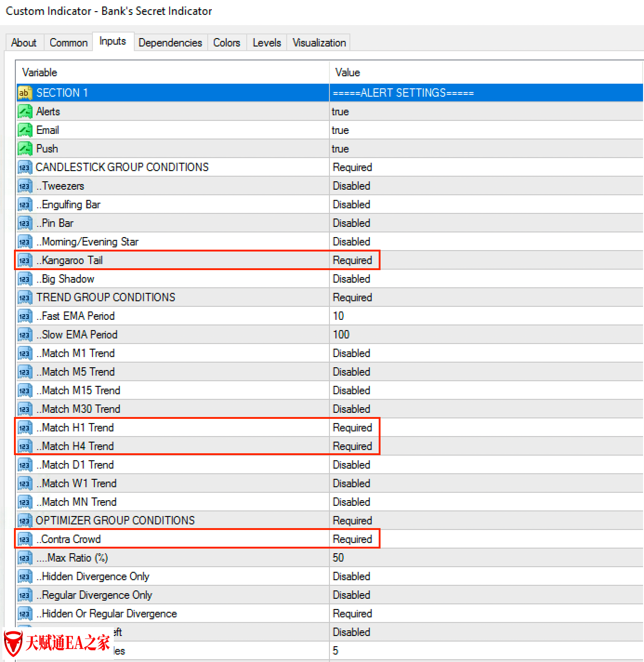Select the Max Ratio (%) value field
The height and width of the screenshot is (662, 644).
point(338,558)
